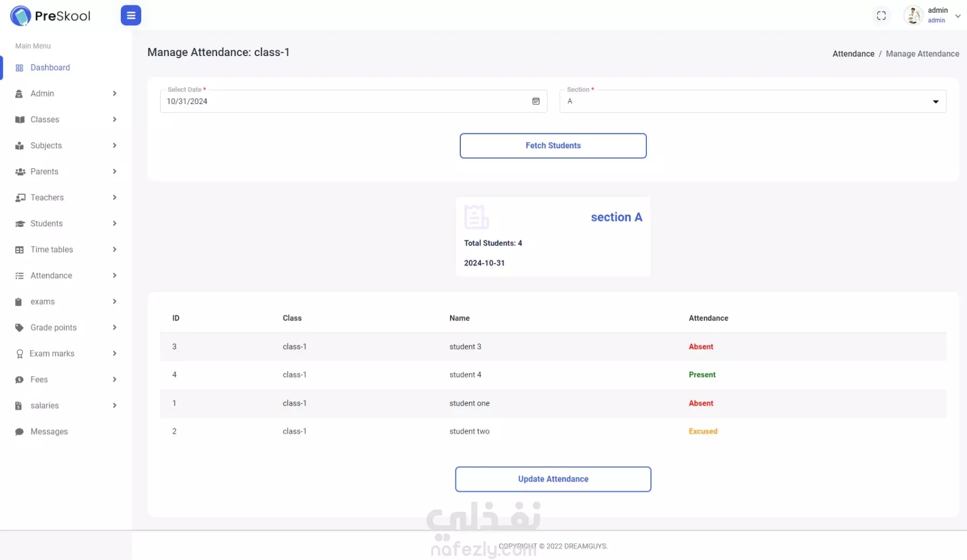Image resolution: width=967 pixels, height=560 pixels.
Task: Click the Grade points tag icon
Action: pos(19,328)
